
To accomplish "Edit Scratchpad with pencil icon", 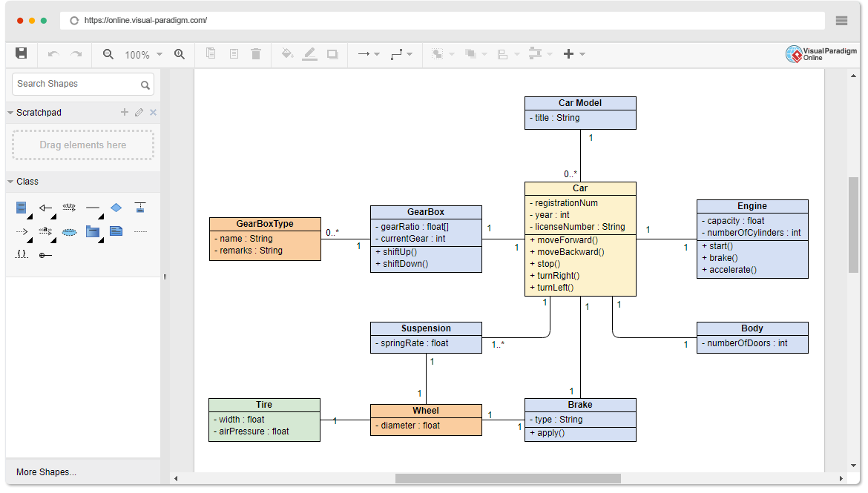I will pyautogui.click(x=139, y=113).
